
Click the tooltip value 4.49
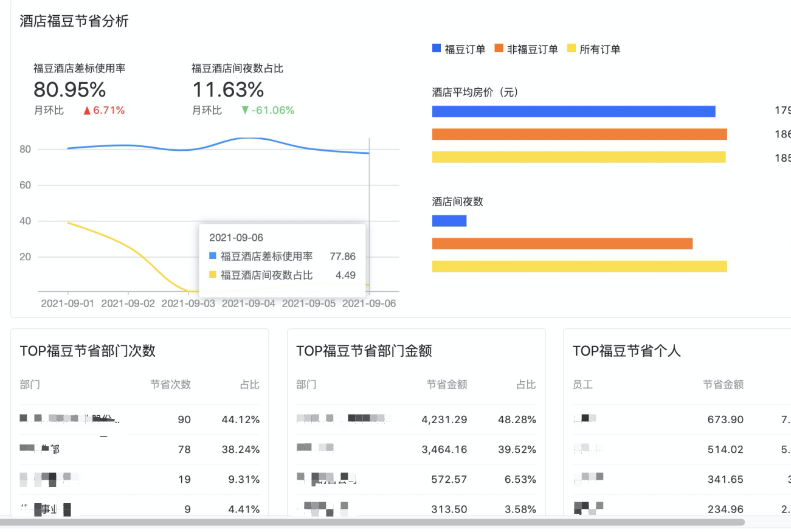345,275
